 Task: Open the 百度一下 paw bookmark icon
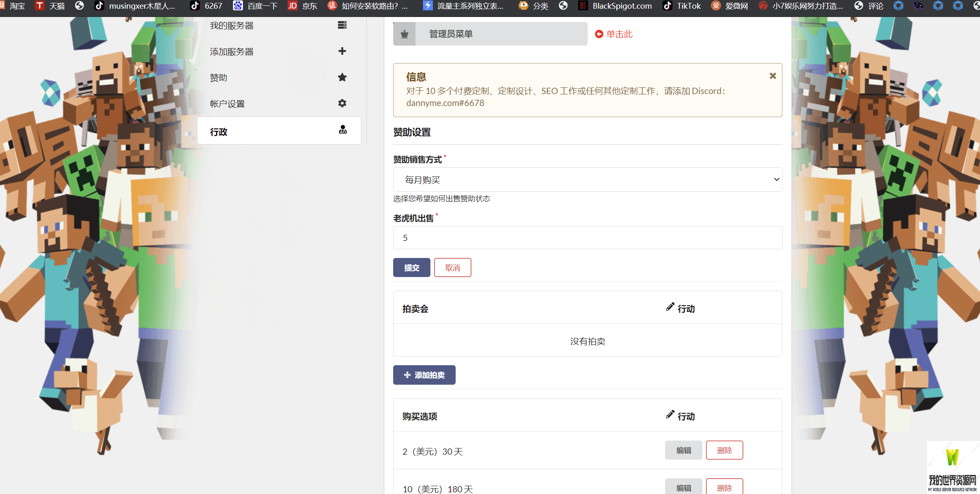[x=238, y=6]
